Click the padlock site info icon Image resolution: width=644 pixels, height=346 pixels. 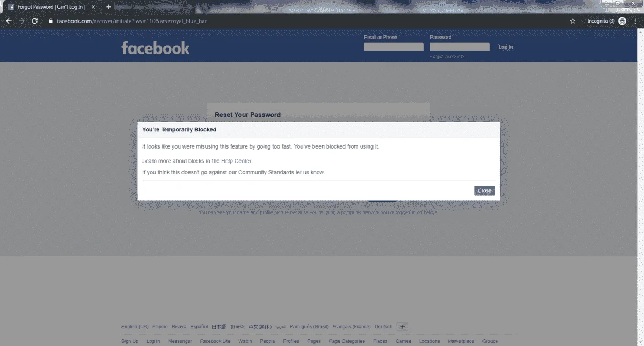point(51,21)
